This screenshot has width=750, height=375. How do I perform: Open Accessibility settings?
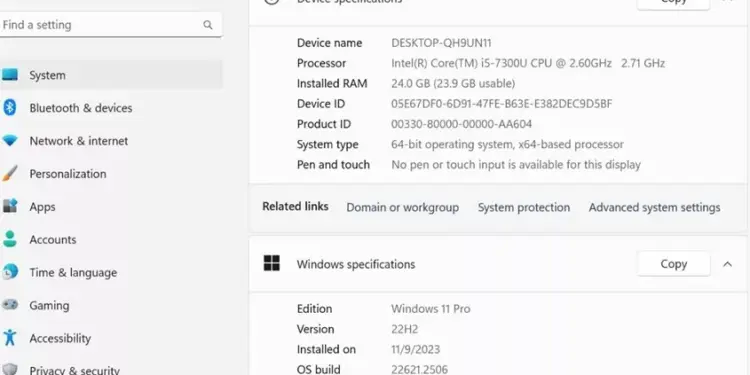pos(111,338)
